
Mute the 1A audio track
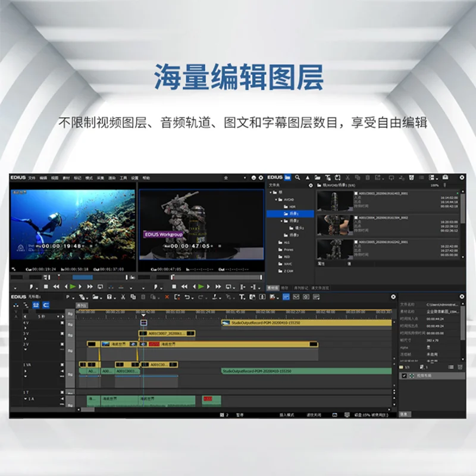click(61, 399)
